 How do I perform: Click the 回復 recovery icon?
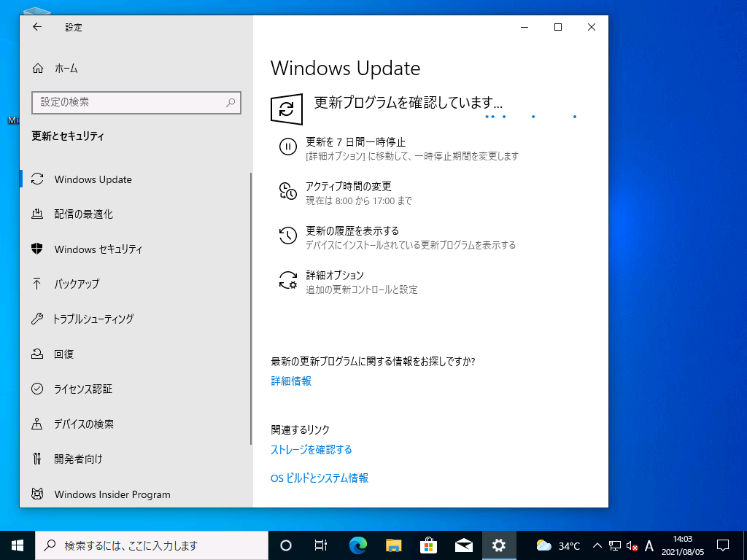pos(37,354)
